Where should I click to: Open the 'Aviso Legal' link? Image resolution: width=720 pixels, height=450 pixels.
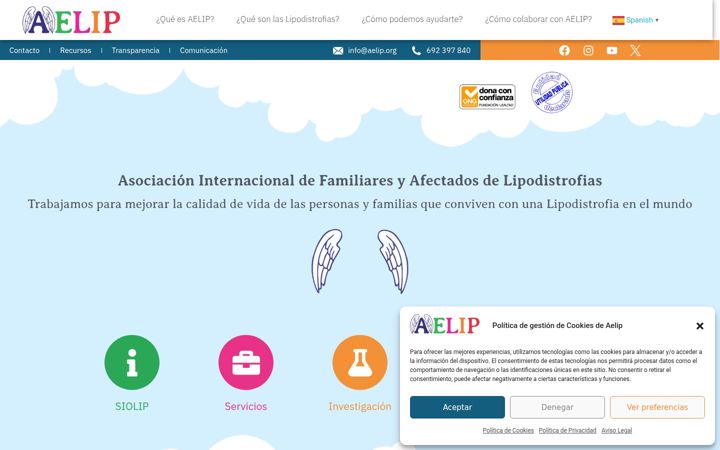click(617, 431)
